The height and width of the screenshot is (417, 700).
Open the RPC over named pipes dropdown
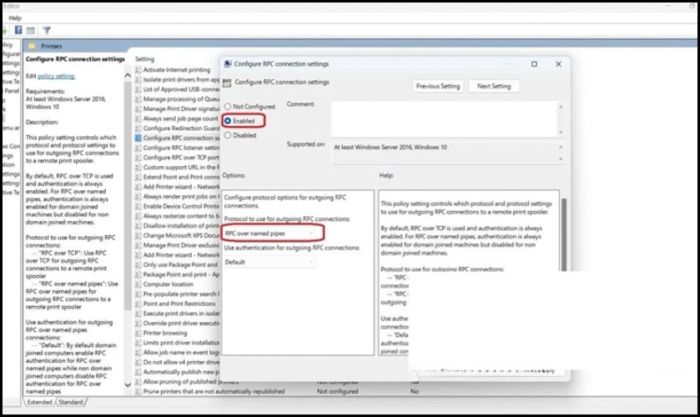[269, 234]
